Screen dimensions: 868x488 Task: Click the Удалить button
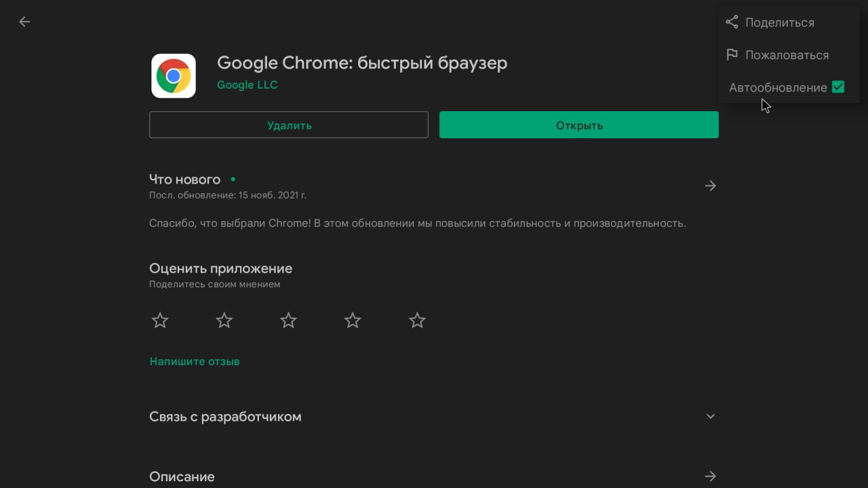(x=289, y=125)
